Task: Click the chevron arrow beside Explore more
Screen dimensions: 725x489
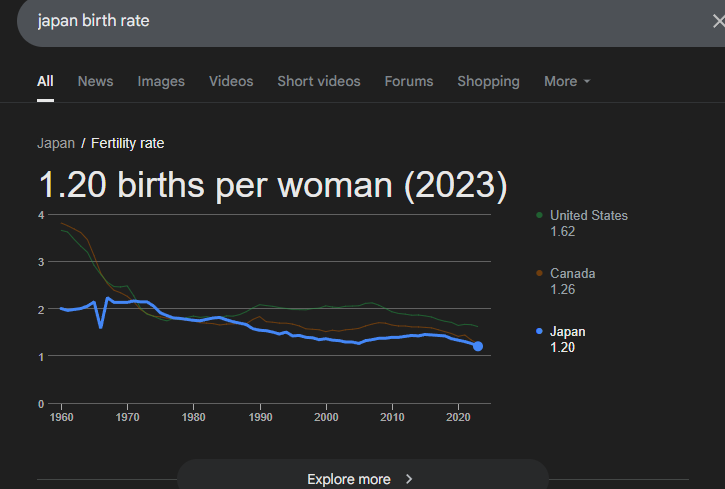Action: (409, 479)
